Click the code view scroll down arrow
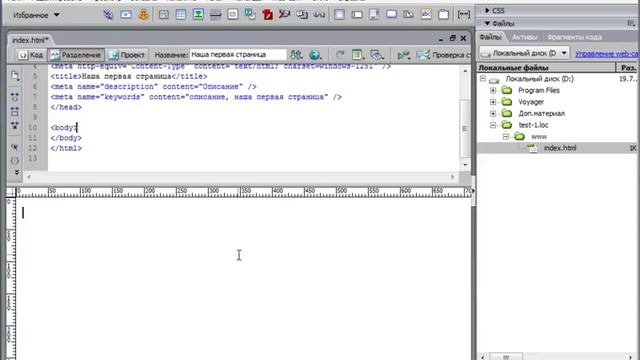The height and width of the screenshot is (360, 640). click(x=465, y=164)
